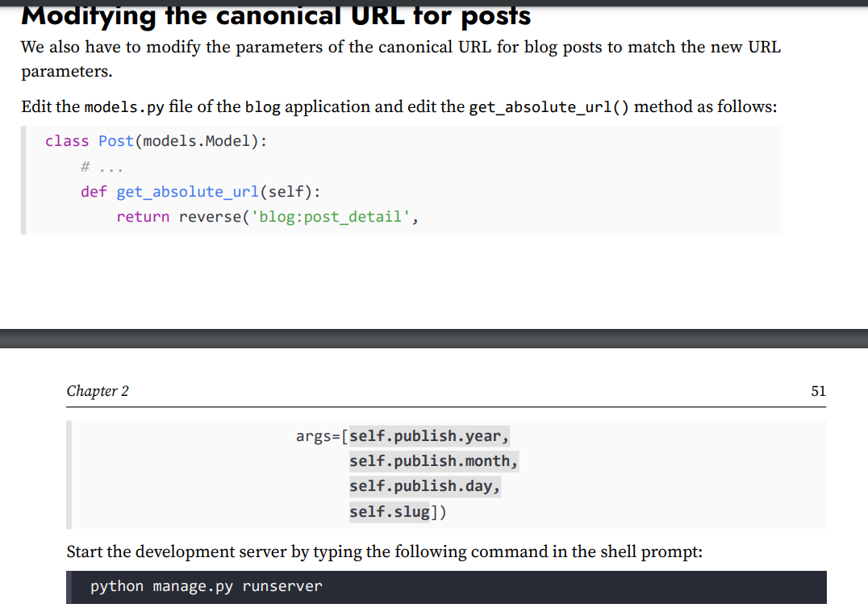Select the "Post" class name in the code
This screenshot has height=616, width=868.
point(116,141)
